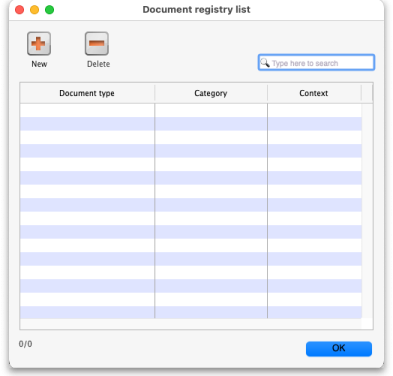Click the vertical scrollbar track of the table
Image resolution: width=393 pixels, height=376 pixels.
point(367,211)
